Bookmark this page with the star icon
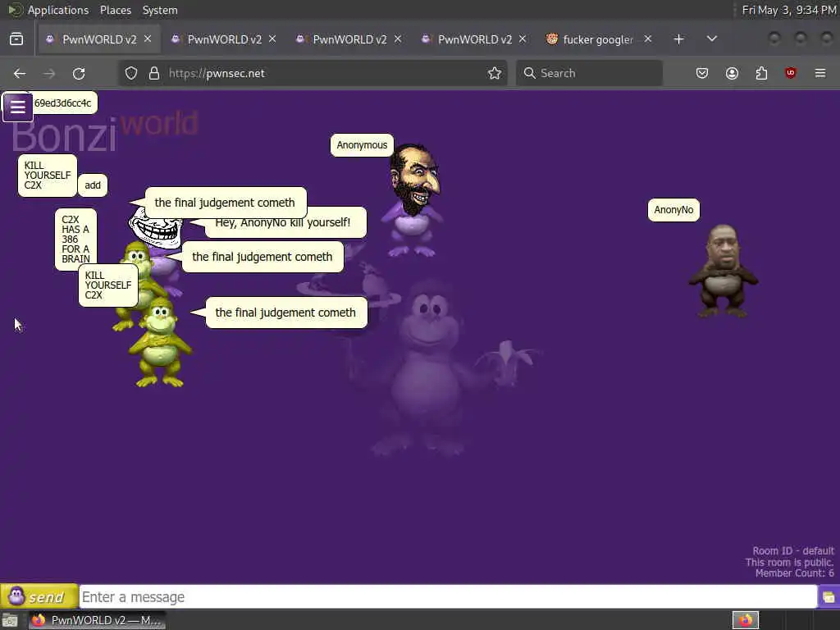 [x=495, y=73]
